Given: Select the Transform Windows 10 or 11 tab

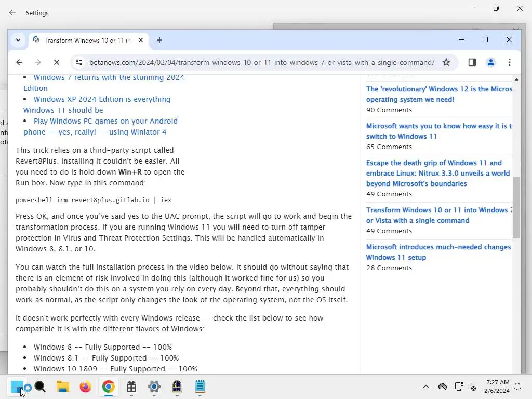Looking at the screenshot, I should (x=88, y=41).
